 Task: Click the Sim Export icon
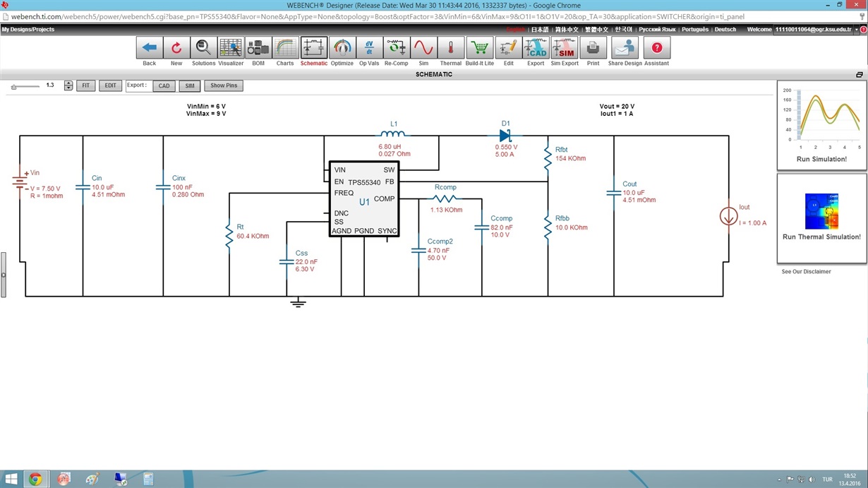click(x=565, y=48)
